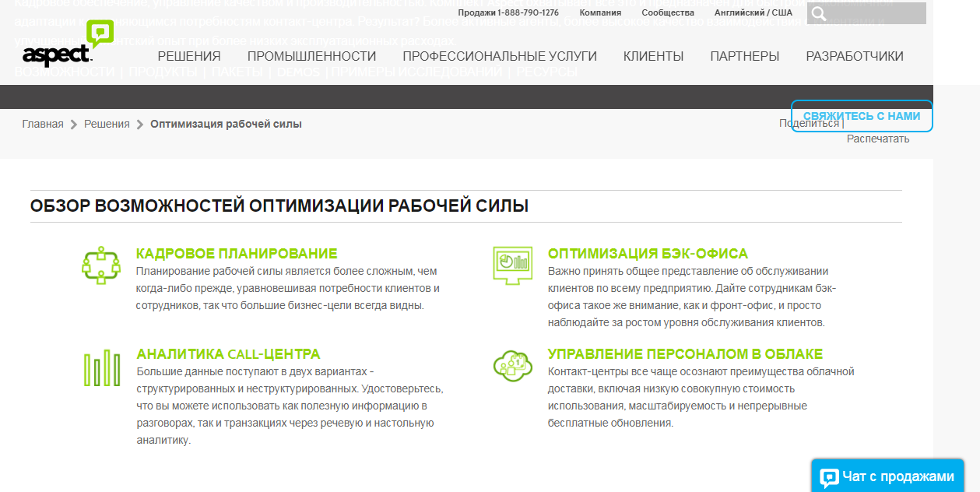
Task: Click the СВЯЖИТЕСЬ С НАМИ button
Action: point(862,115)
